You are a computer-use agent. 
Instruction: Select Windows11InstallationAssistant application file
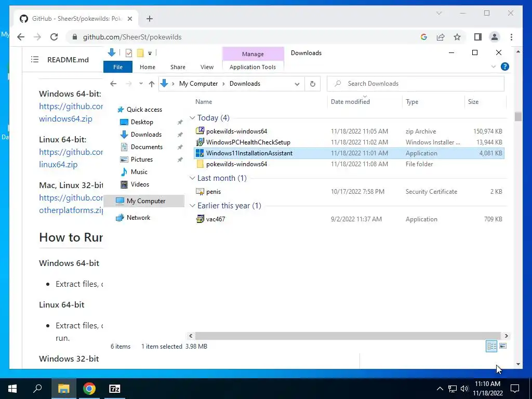pos(349,153)
